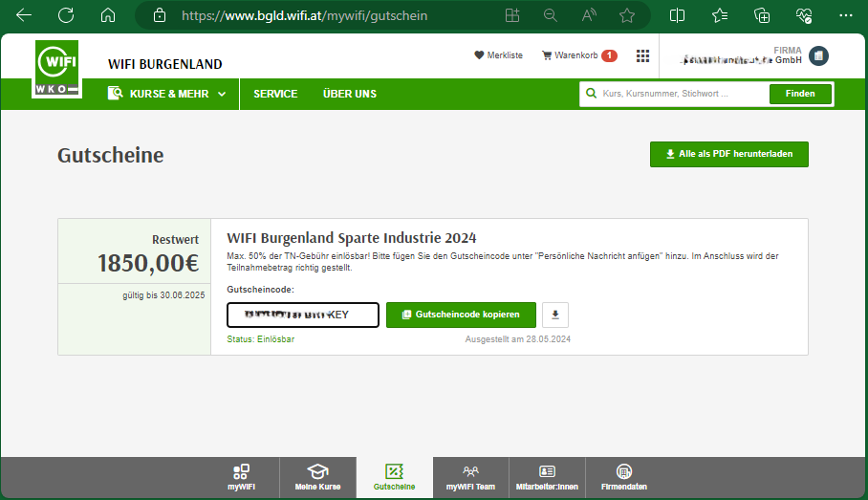Switch to the Meine Kurse tab
The height and width of the screenshot is (500, 868).
point(317,477)
